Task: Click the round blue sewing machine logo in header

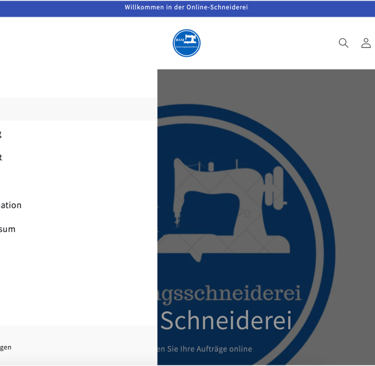Action: (x=187, y=43)
